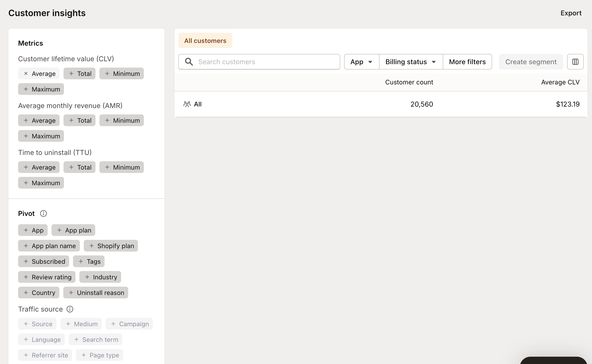Click the Export link

coord(571,13)
